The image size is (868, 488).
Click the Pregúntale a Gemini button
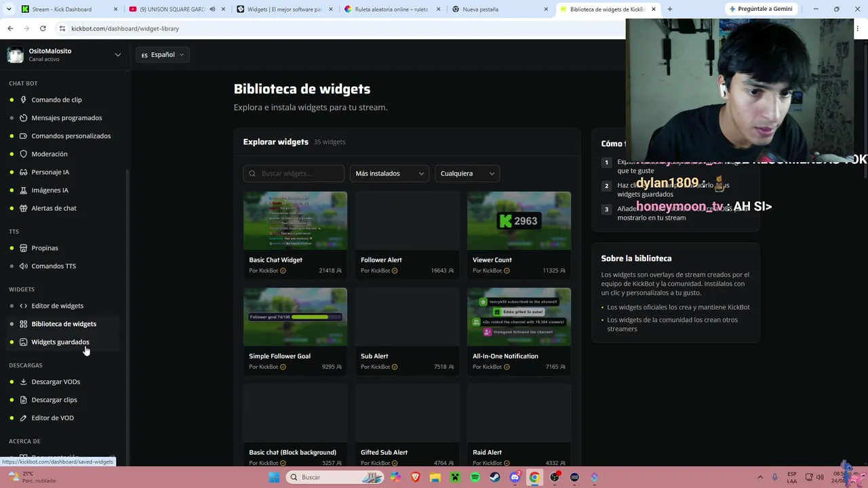(760, 9)
